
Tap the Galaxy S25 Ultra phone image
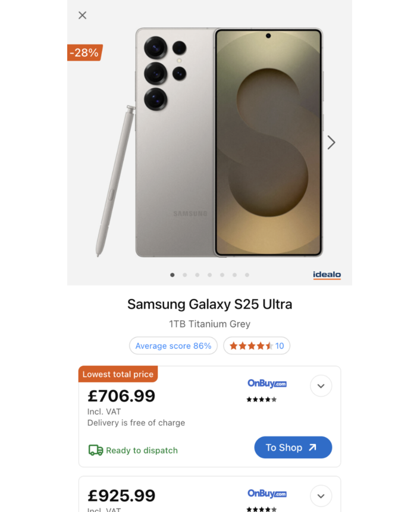pyautogui.click(x=229, y=143)
